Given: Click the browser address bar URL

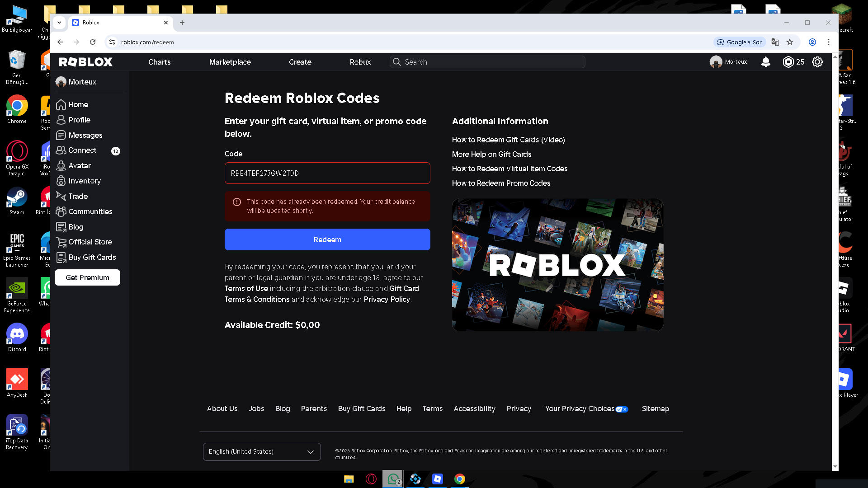Looking at the screenshot, I should coord(147,42).
